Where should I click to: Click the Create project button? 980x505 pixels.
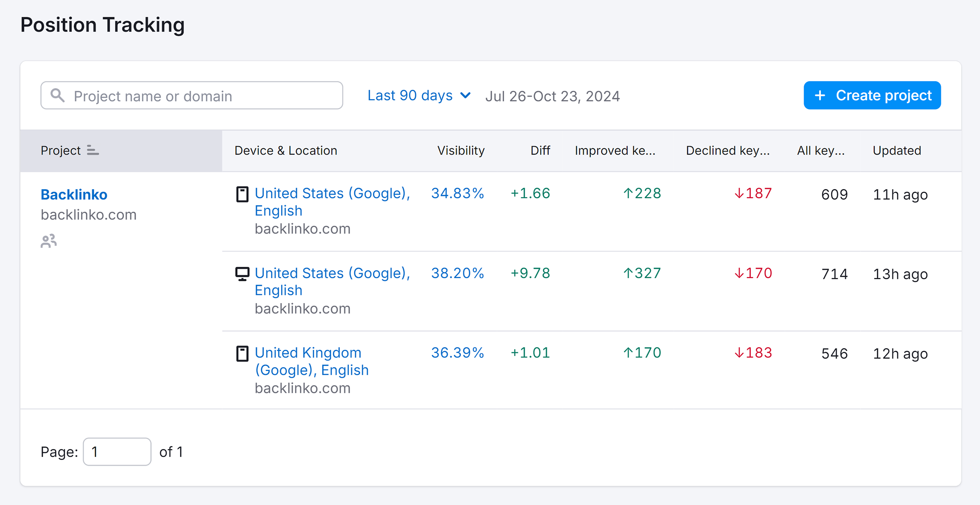coord(872,95)
